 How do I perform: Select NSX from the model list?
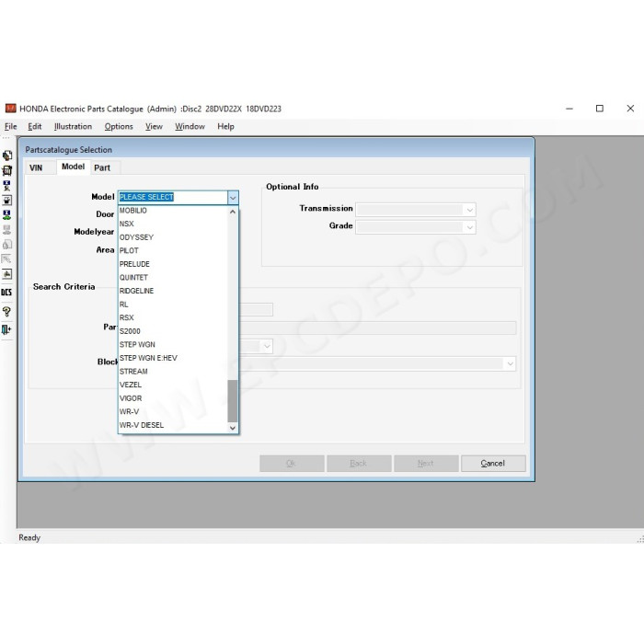click(x=173, y=224)
